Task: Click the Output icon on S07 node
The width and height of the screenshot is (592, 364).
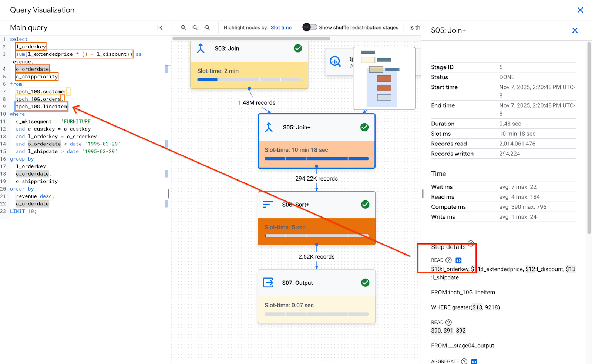Action: 268,283
